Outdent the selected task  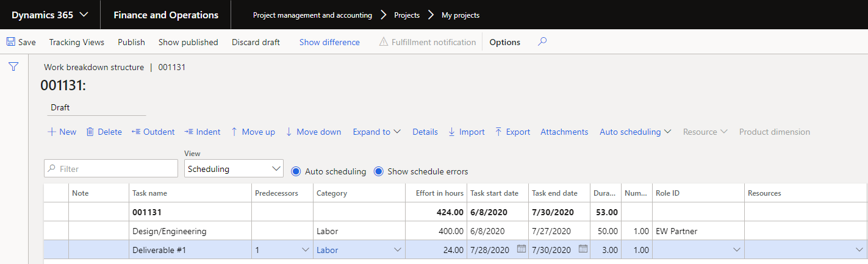point(153,132)
